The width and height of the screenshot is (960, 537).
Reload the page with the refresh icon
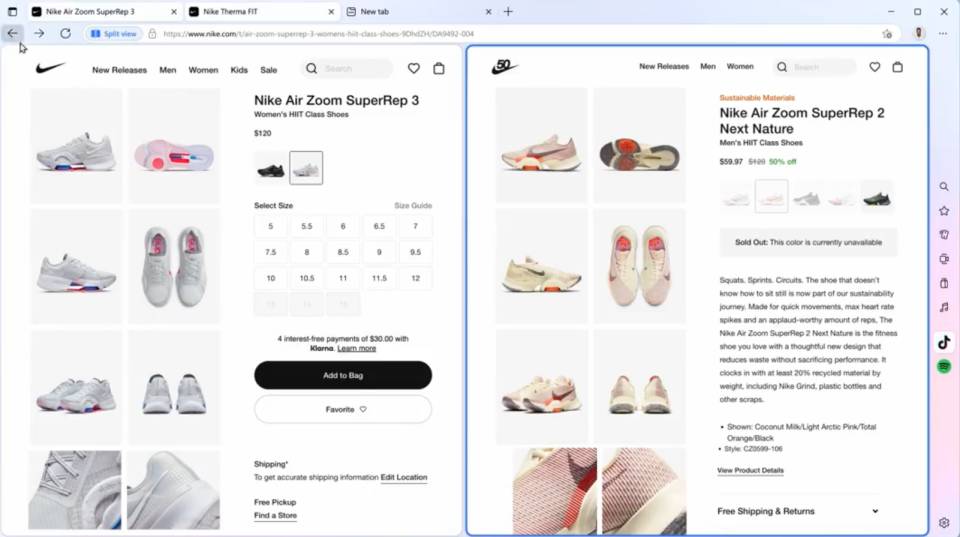pos(66,34)
